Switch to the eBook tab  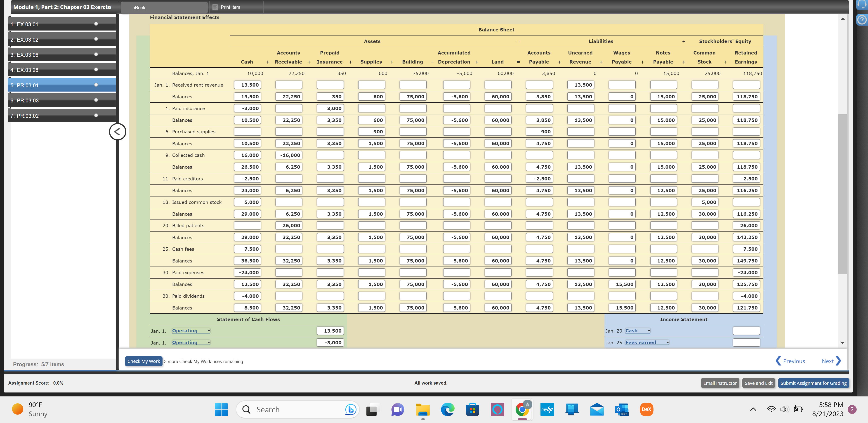pyautogui.click(x=139, y=7)
